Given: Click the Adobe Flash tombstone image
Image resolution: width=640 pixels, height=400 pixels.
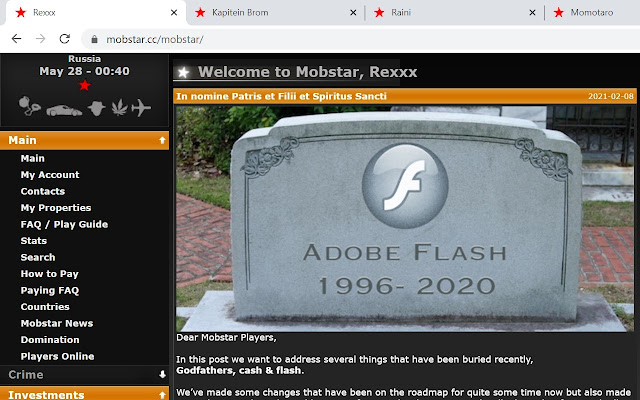Looking at the screenshot, I should coord(406,219).
